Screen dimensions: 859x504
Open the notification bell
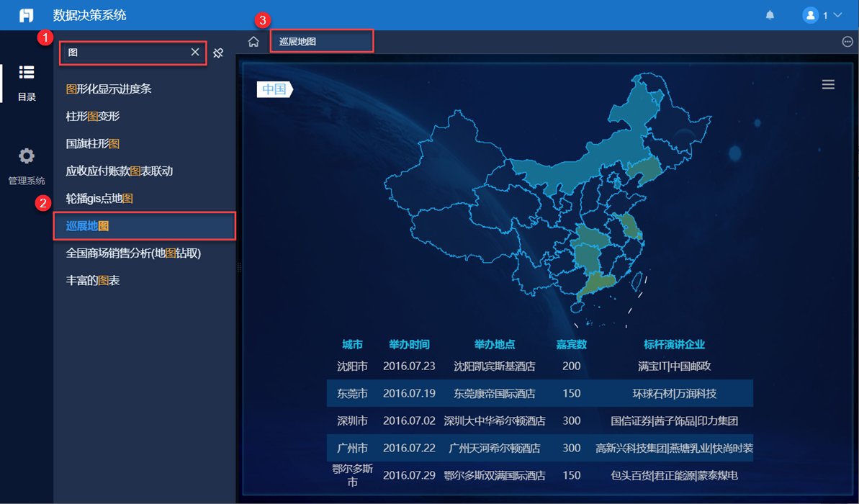(x=770, y=15)
